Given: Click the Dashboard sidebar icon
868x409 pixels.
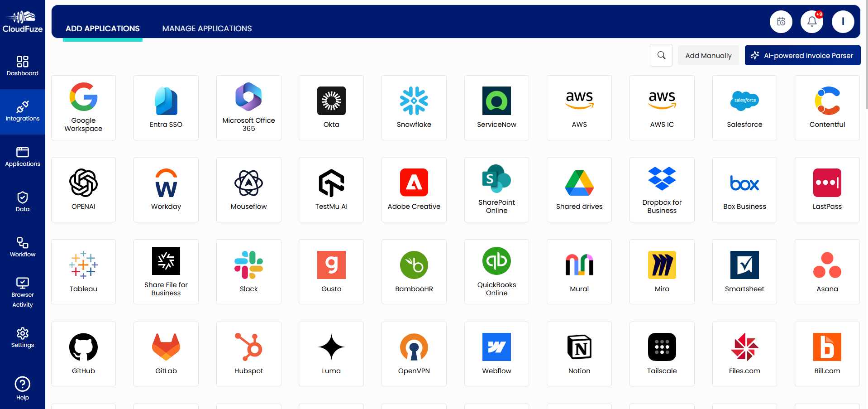Looking at the screenshot, I should pos(22,66).
